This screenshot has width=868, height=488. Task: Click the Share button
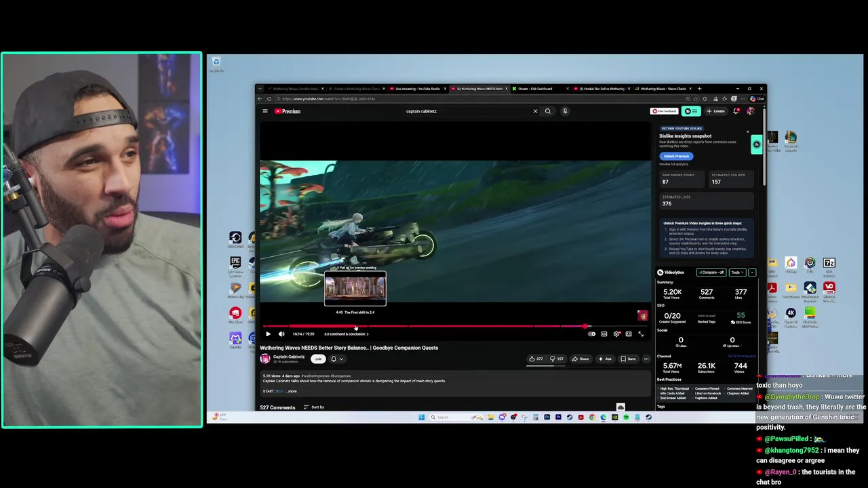tap(580, 359)
